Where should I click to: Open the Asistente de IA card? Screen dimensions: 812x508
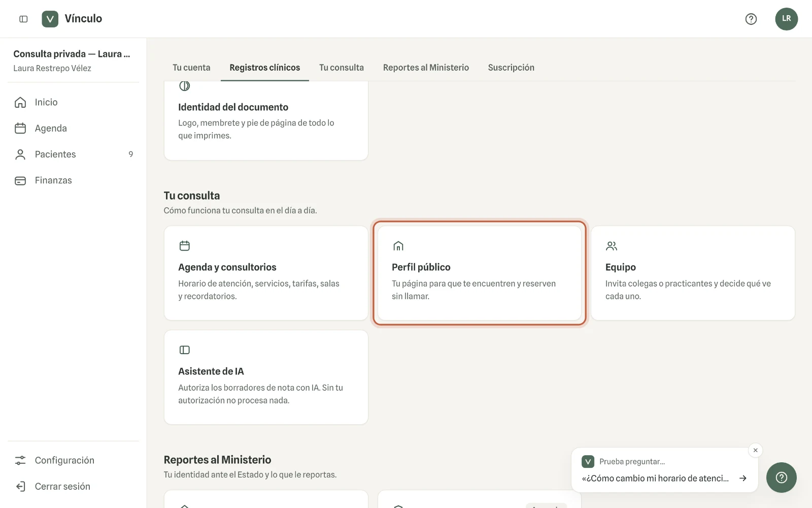pos(266,377)
